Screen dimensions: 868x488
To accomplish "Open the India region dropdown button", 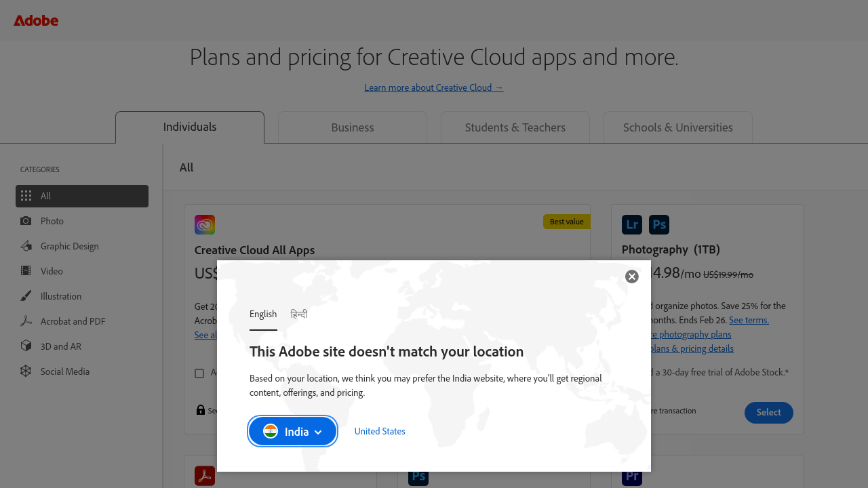I will [x=292, y=432].
